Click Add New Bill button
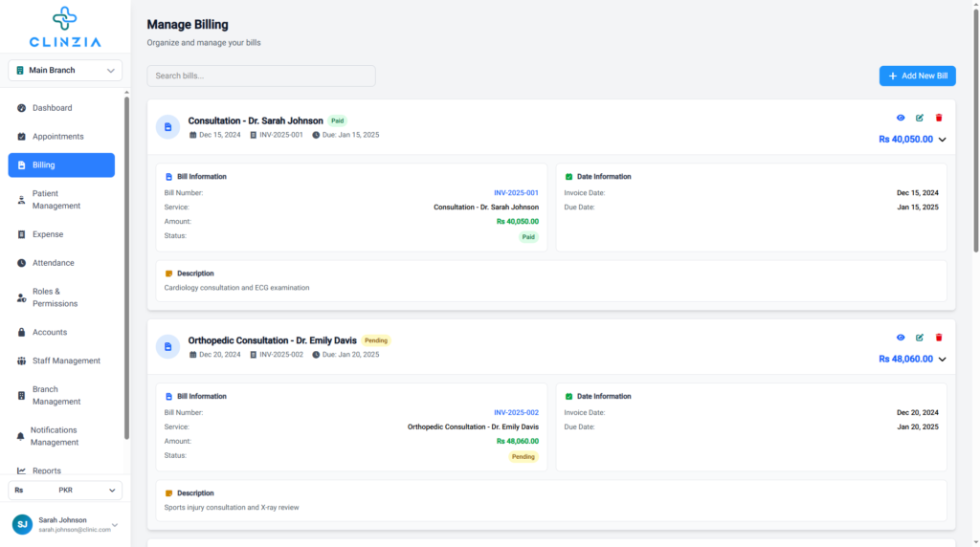Viewport: 980px width, 547px height. [x=917, y=76]
